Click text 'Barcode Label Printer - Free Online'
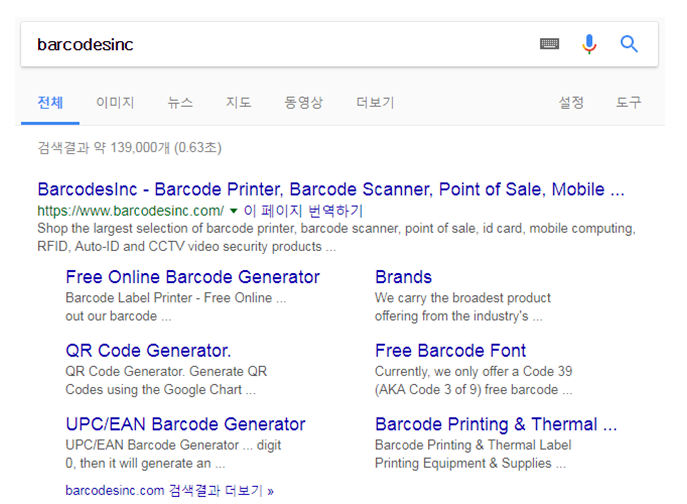This screenshot has height=504, width=687. click(169, 298)
